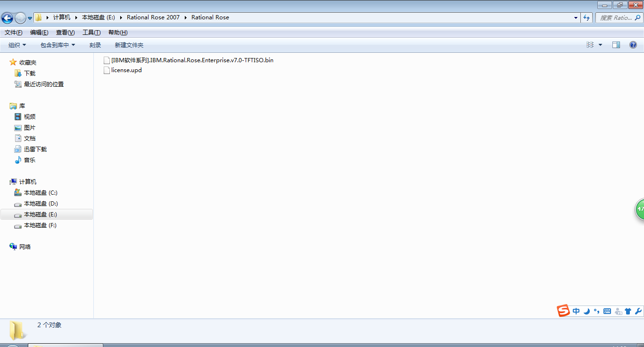Open the 文件(F) menu
The height and width of the screenshot is (347, 644).
click(x=13, y=33)
